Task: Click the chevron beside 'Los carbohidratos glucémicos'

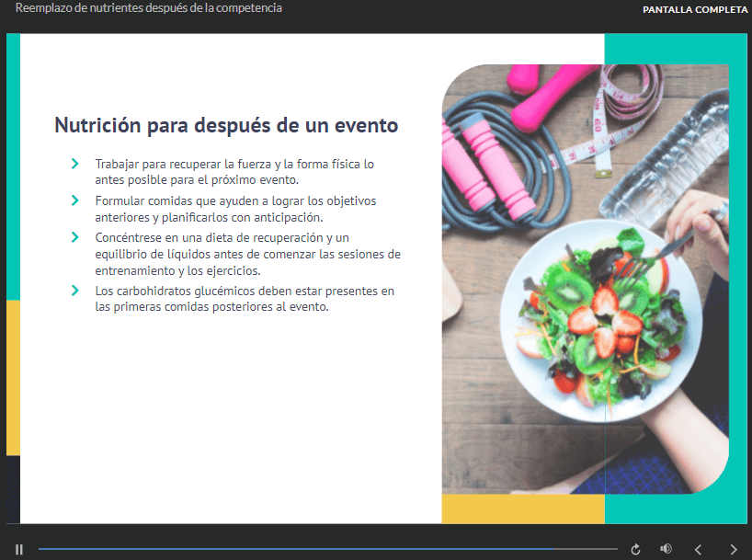Action: (x=74, y=291)
